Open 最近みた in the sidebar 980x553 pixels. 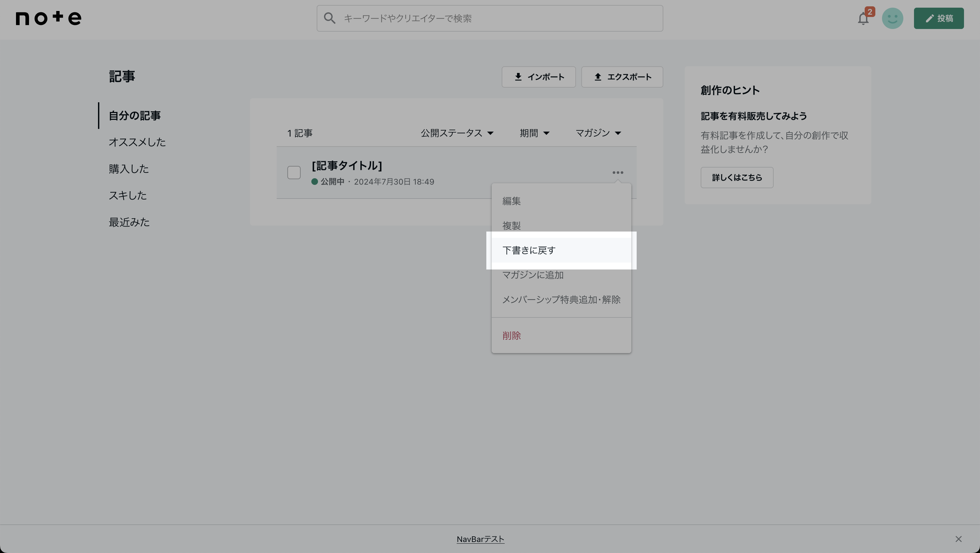(129, 222)
